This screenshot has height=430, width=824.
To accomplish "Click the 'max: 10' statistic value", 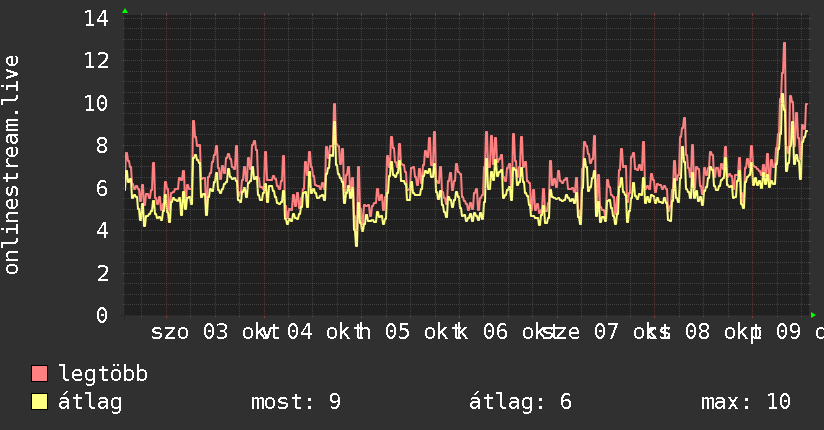I will coord(746,402).
